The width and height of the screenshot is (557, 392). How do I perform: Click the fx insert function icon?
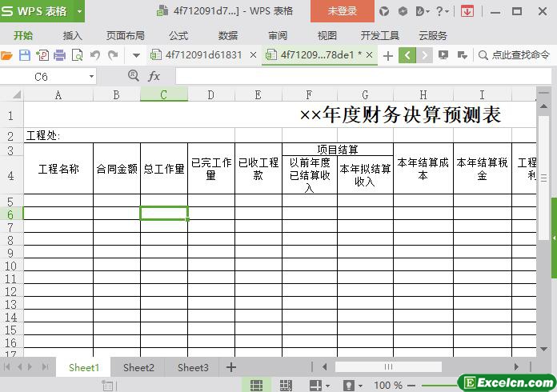pos(154,76)
